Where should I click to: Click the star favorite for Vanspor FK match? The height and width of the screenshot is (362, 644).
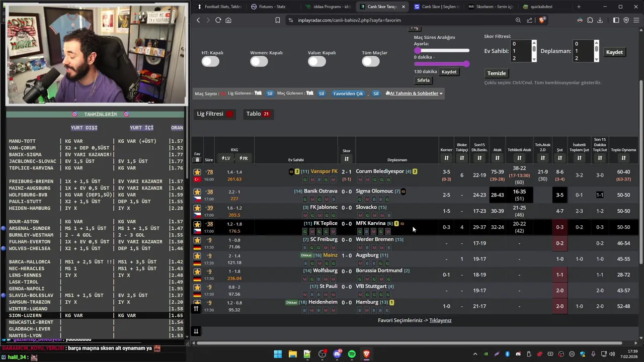(x=197, y=172)
